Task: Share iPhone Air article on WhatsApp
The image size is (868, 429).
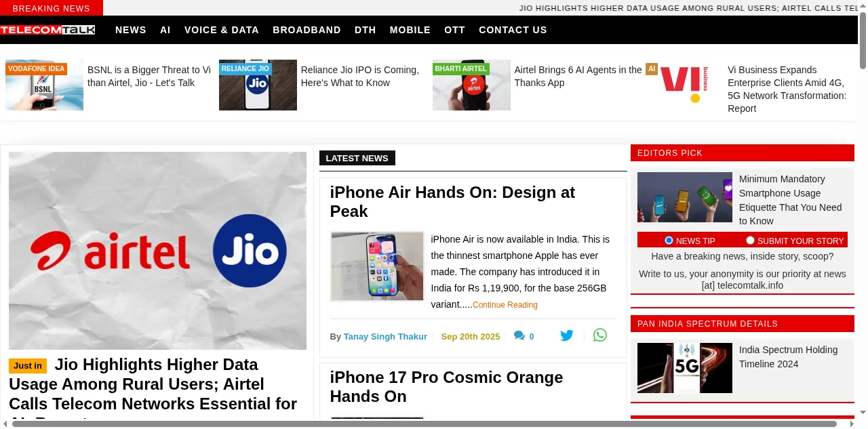Action: tap(600, 335)
